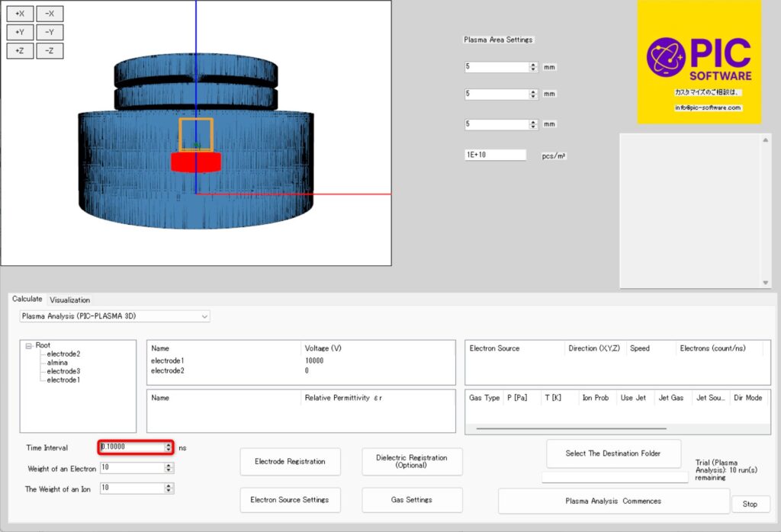Open the Plasma Analysis type dropdown
This screenshot has height=532, width=781.
click(204, 316)
